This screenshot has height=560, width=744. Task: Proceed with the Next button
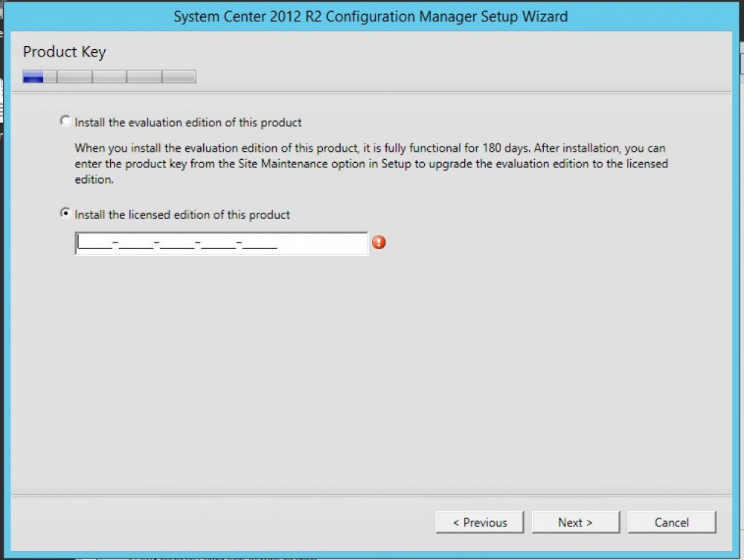576,522
